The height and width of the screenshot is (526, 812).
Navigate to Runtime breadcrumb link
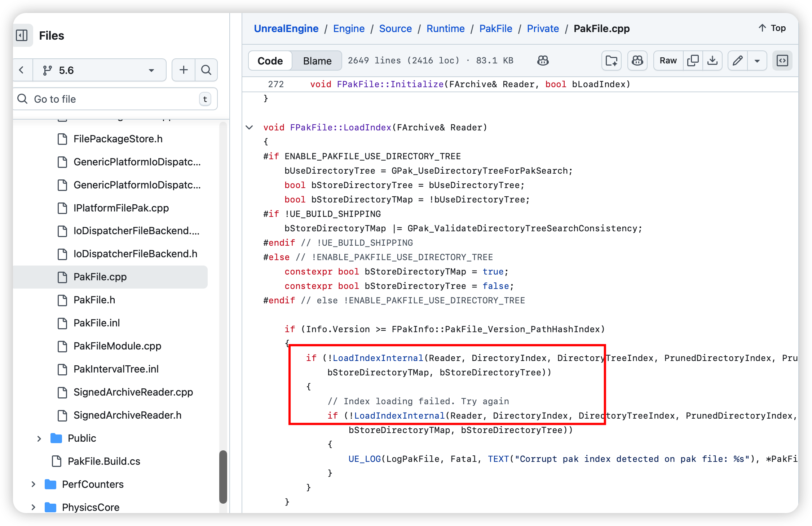(445, 28)
